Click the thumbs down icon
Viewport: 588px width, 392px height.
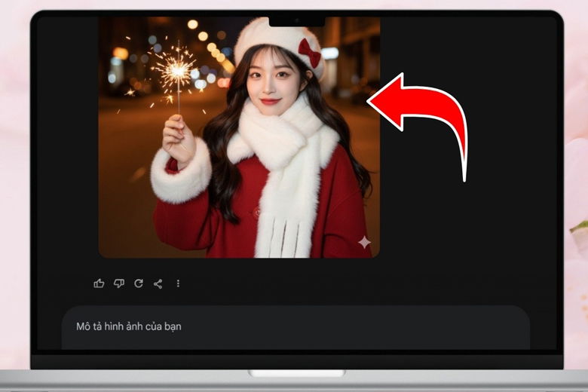118,283
